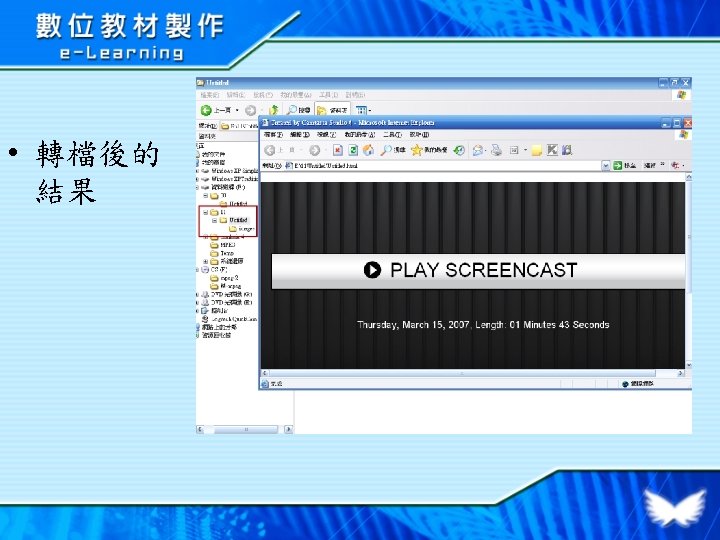
Task: Click the IE horizontal scrollbar right arrow
Action: [681, 373]
